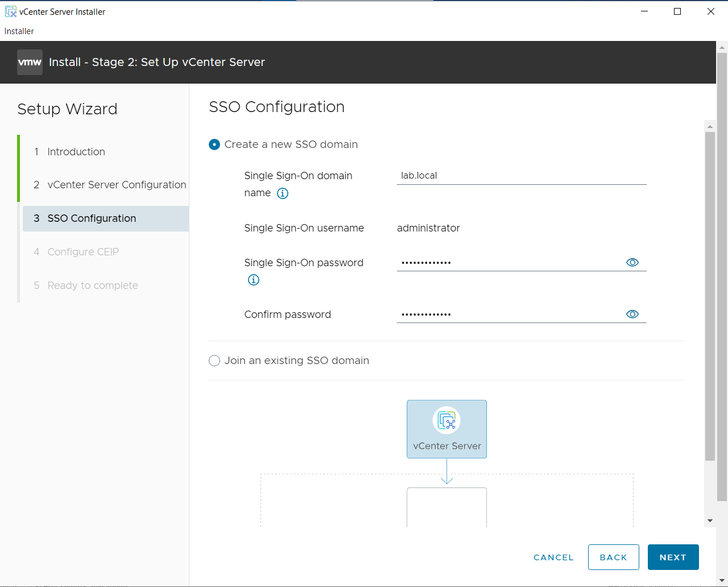The image size is (728, 587).
Task: Reveal the Single Sign-On password with the eye icon
Action: tap(632, 262)
